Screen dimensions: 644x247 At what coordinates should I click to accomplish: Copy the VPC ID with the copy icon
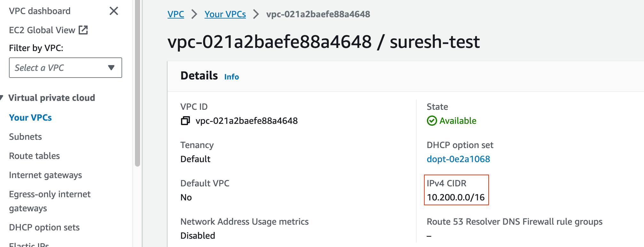click(185, 121)
